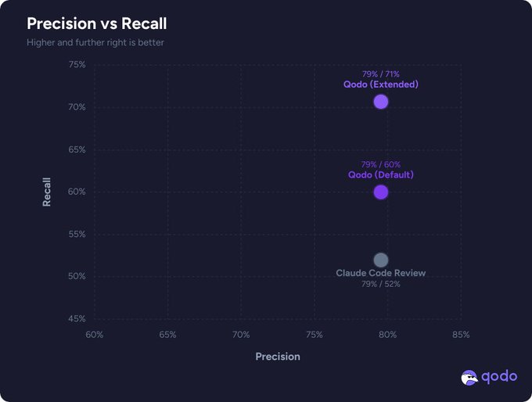This screenshot has width=532, height=402.
Task: Click the "79% / 60%" value label
Action: pos(381,164)
